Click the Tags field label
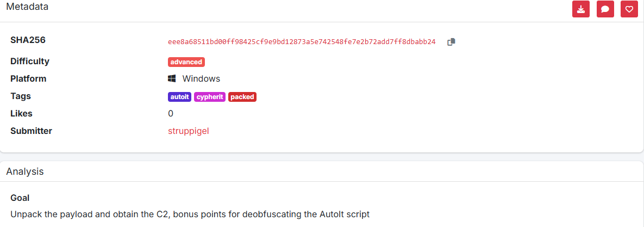This screenshot has height=227, width=644. pyautogui.click(x=21, y=96)
